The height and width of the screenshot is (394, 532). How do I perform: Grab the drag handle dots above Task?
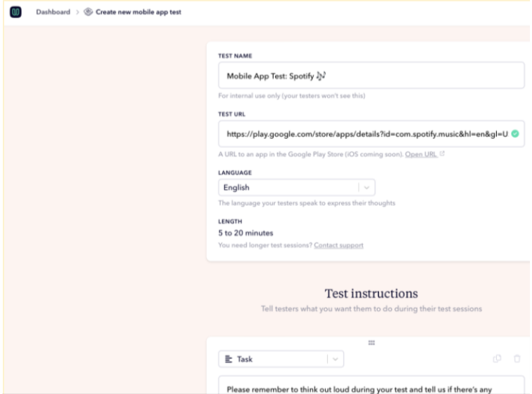371,343
